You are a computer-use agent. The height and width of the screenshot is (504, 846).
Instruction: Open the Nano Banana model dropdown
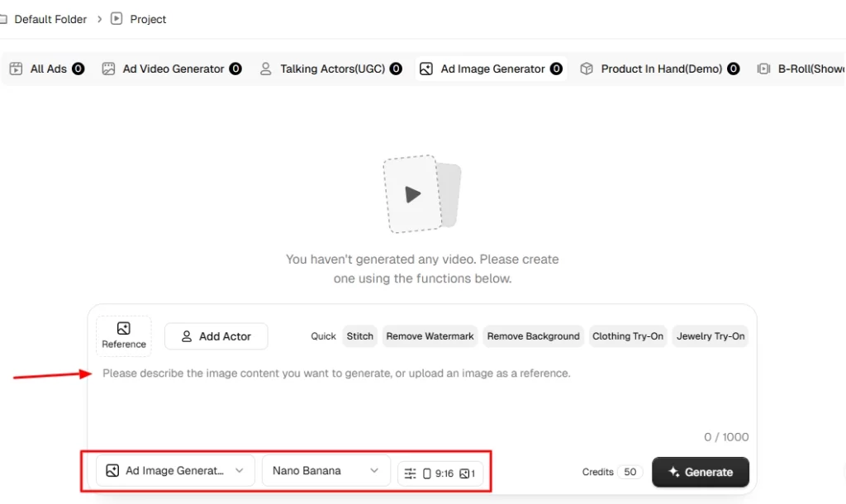[326, 471]
